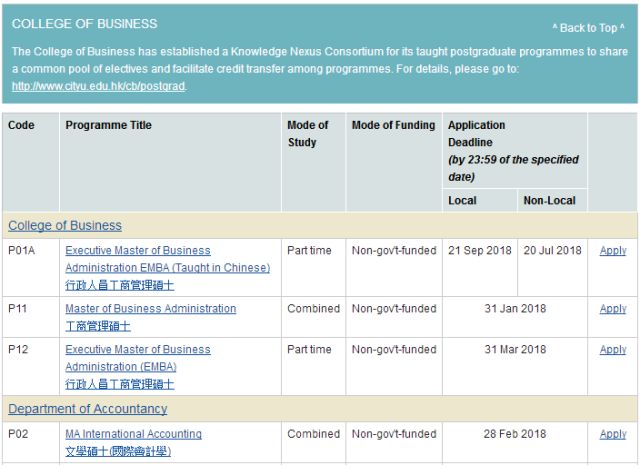Apply for the P12 EMBA programme
The height and width of the screenshot is (465, 640).
(613, 350)
